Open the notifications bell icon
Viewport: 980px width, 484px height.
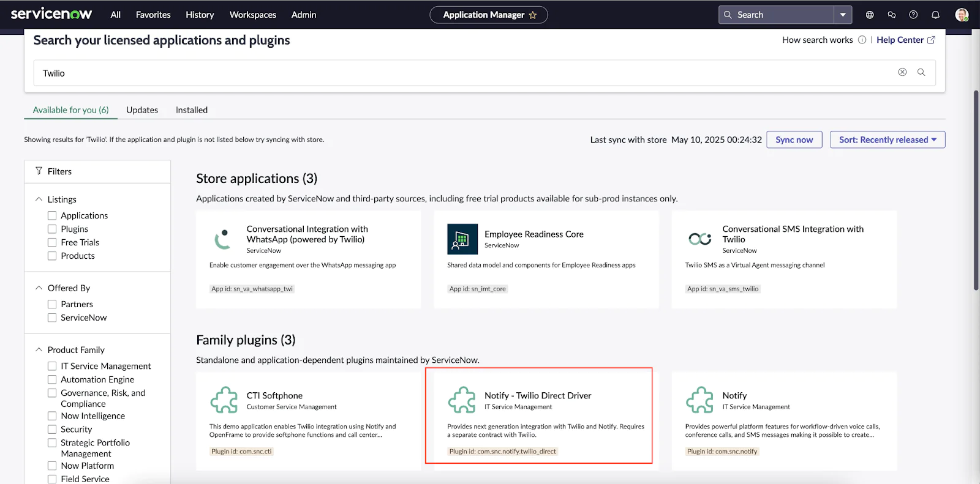pos(935,15)
